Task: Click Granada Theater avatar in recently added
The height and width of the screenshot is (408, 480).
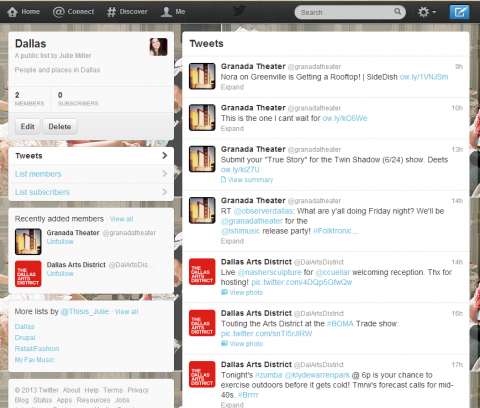Action: [x=28, y=242]
